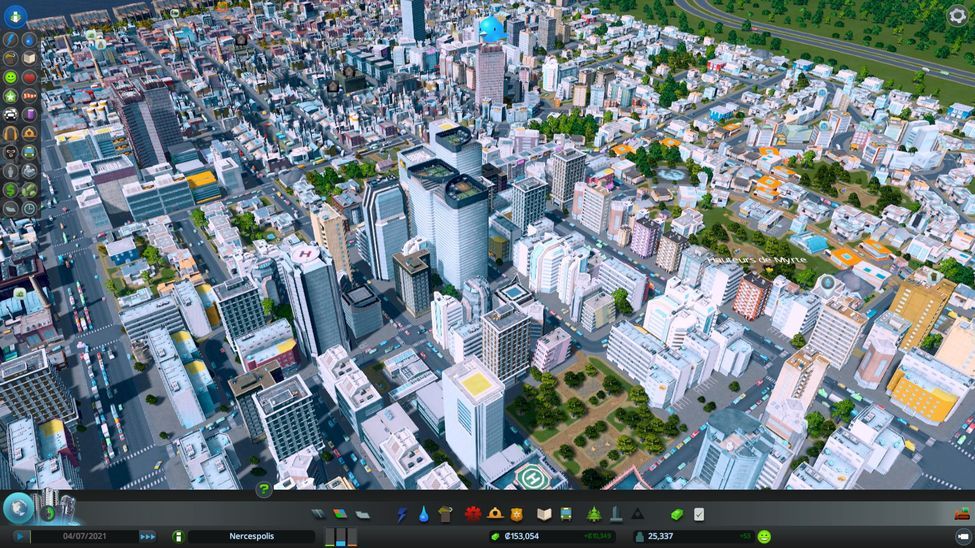Image resolution: width=975 pixels, height=548 pixels.
Task: Toggle simulation play/pause
Action: [20, 536]
